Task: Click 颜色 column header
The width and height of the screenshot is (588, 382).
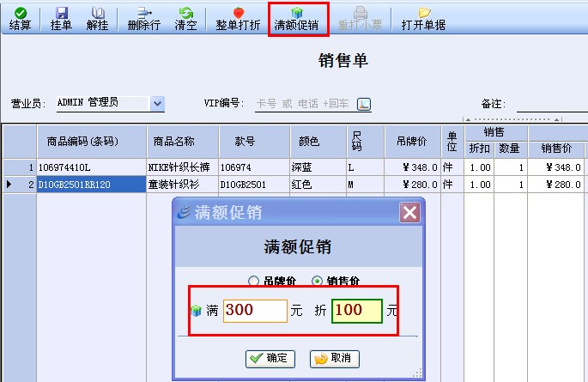Action: tap(318, 142)
